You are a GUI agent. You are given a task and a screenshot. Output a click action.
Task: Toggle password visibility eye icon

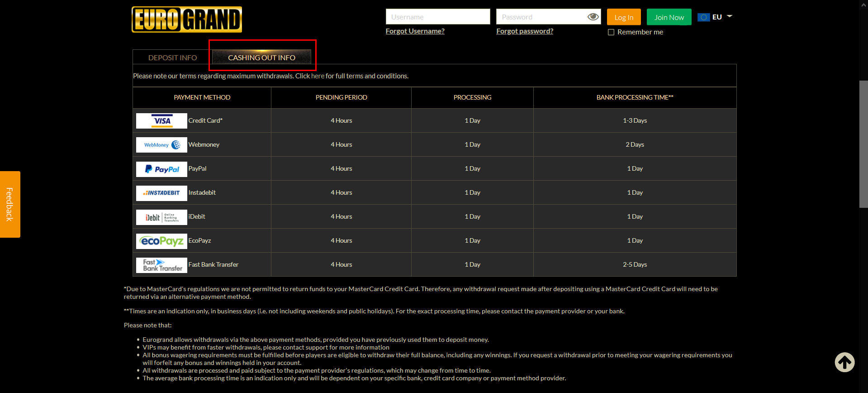pos(593,17)
